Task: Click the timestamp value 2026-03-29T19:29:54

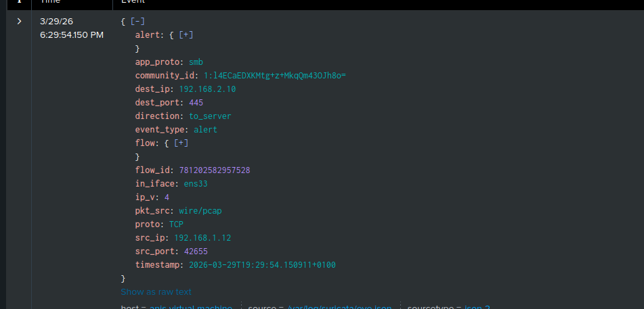Action: tap(262, 265)
